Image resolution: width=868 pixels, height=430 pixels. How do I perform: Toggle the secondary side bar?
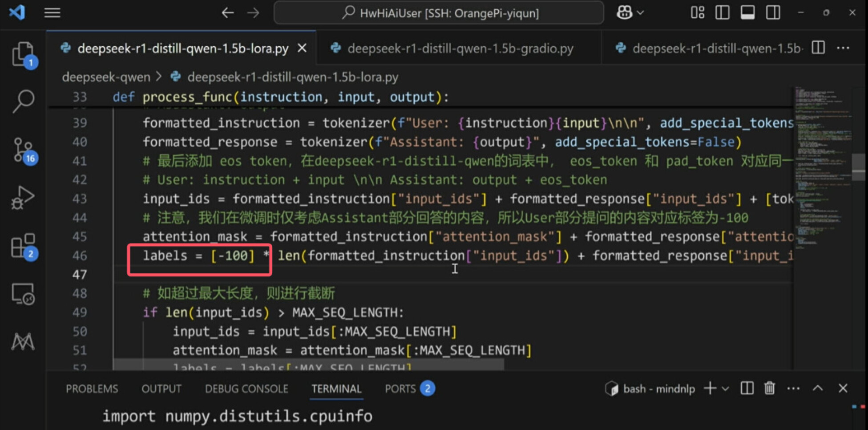(773, 13)
